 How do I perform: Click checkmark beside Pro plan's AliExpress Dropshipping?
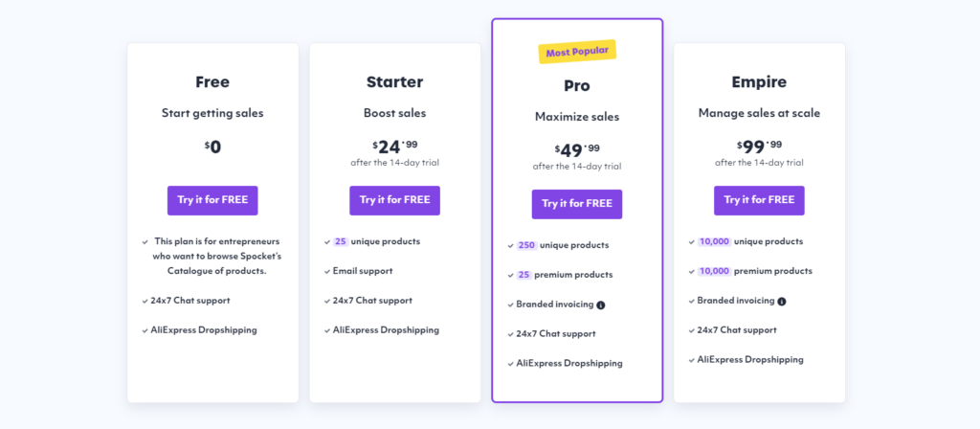coord(510,364)
